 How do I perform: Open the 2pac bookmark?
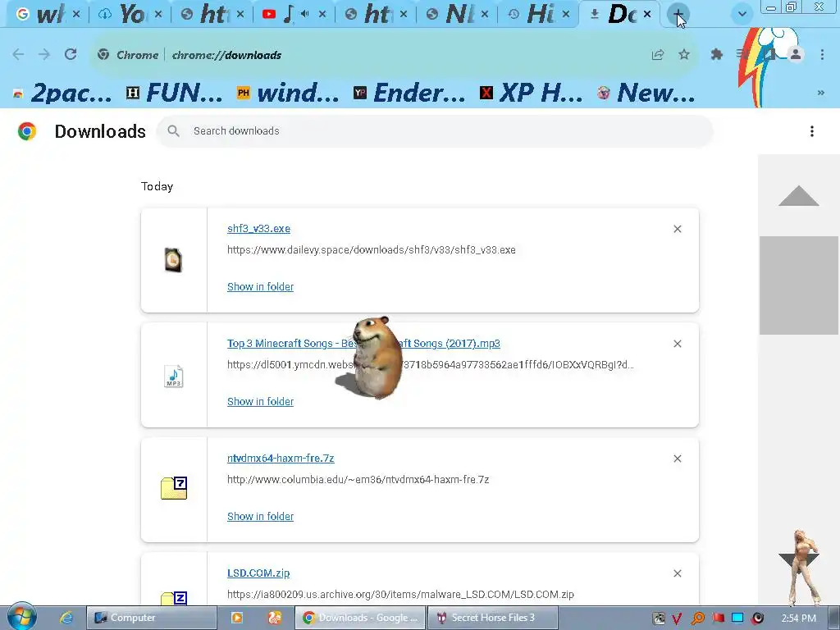point(62,93)
